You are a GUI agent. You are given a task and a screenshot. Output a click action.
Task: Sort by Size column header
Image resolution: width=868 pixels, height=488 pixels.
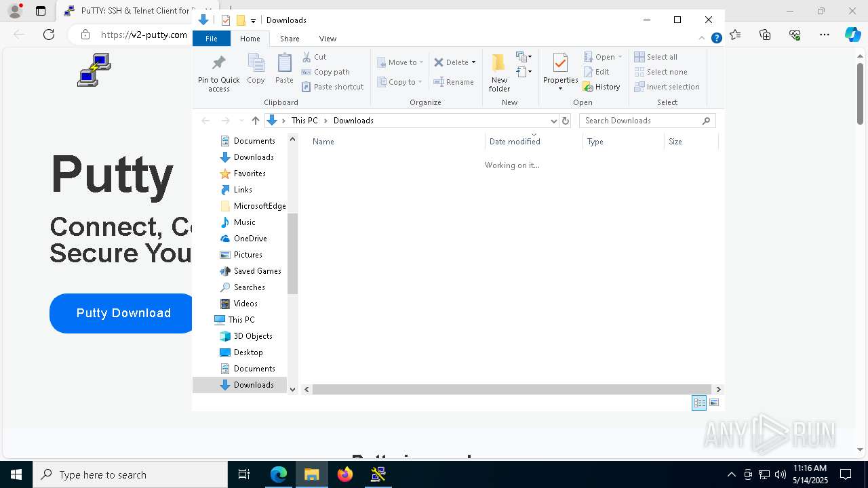[691, 142]
